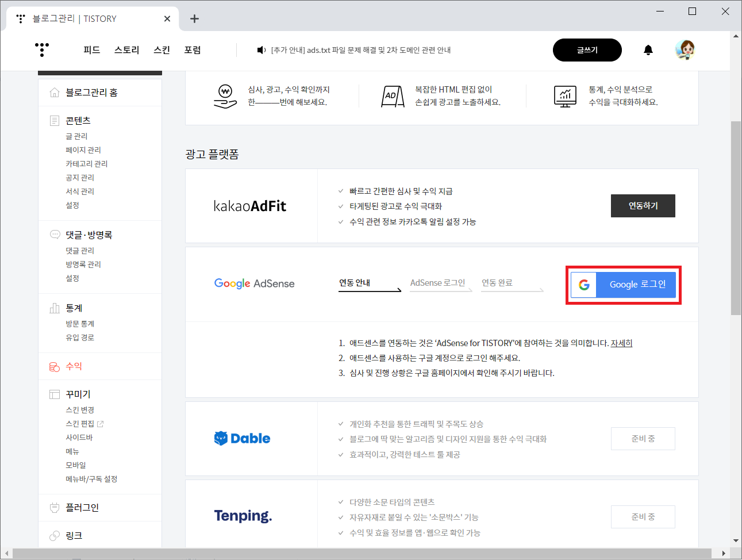Open 공지 관리 in sidebar
Viewport: 742px width, 560px height.
80,178
